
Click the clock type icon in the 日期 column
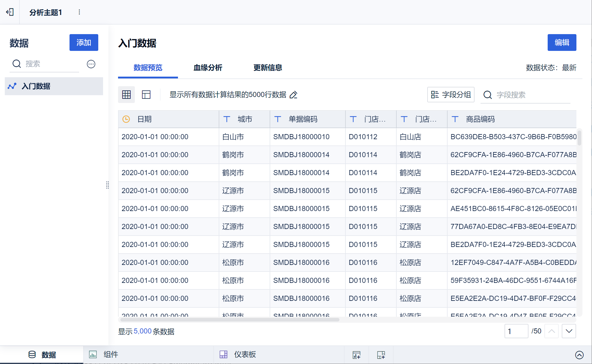point(126,119)
